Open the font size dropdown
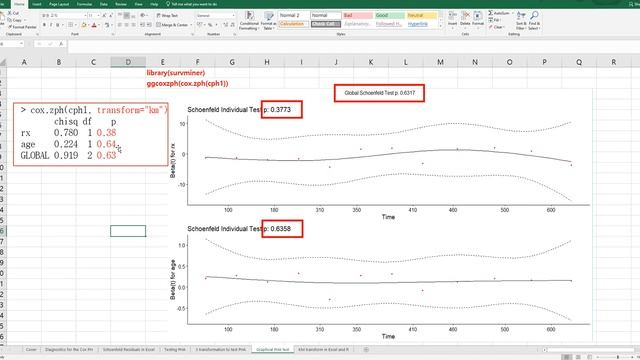The width and height of the screenshot is (640, 360). (98, 16)
